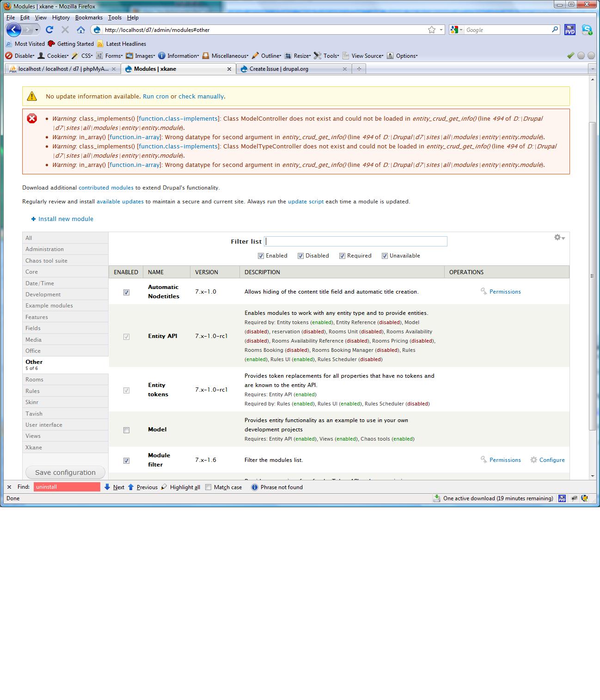This screenshot has height=700, width=600.
Task: Reload the current page
Action: point(49,30)
